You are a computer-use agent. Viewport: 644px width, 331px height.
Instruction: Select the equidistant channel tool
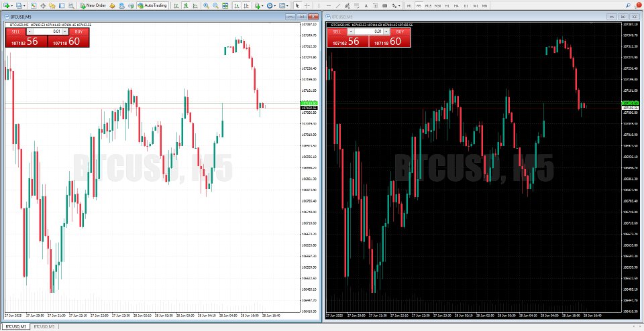pos(347,6)
